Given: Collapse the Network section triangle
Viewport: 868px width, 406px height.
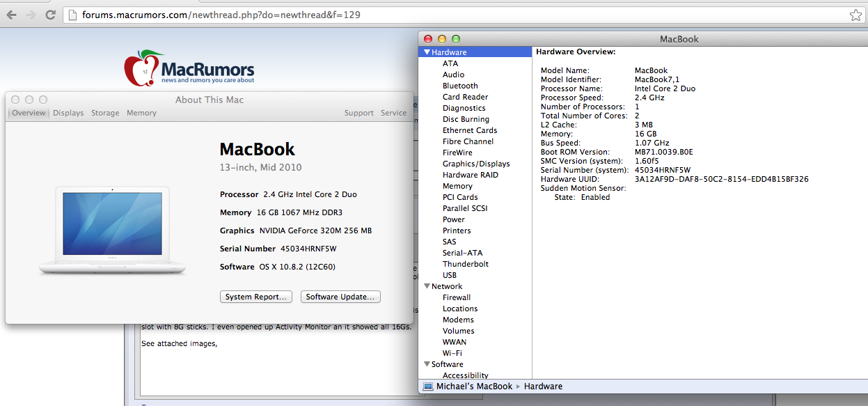Looking at the screenshot, I should point(427,286).
